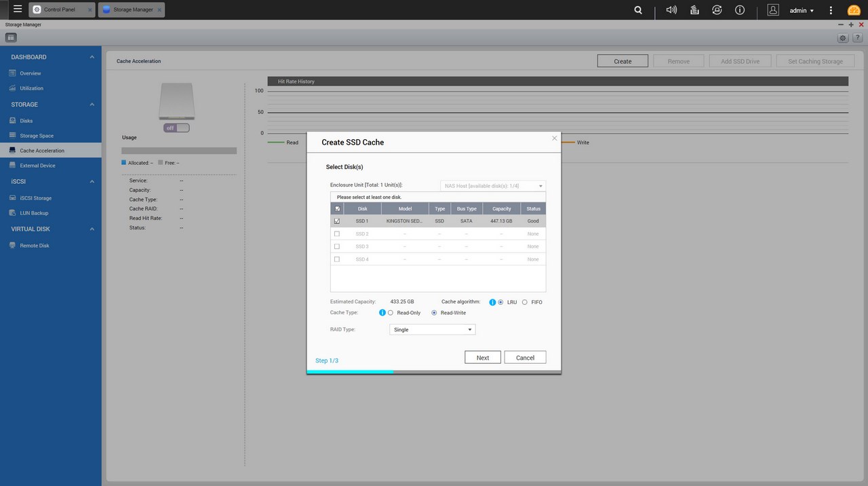Toggle the SSD cache off switch
The image size is (868, 486).
[x=176, y=128]
